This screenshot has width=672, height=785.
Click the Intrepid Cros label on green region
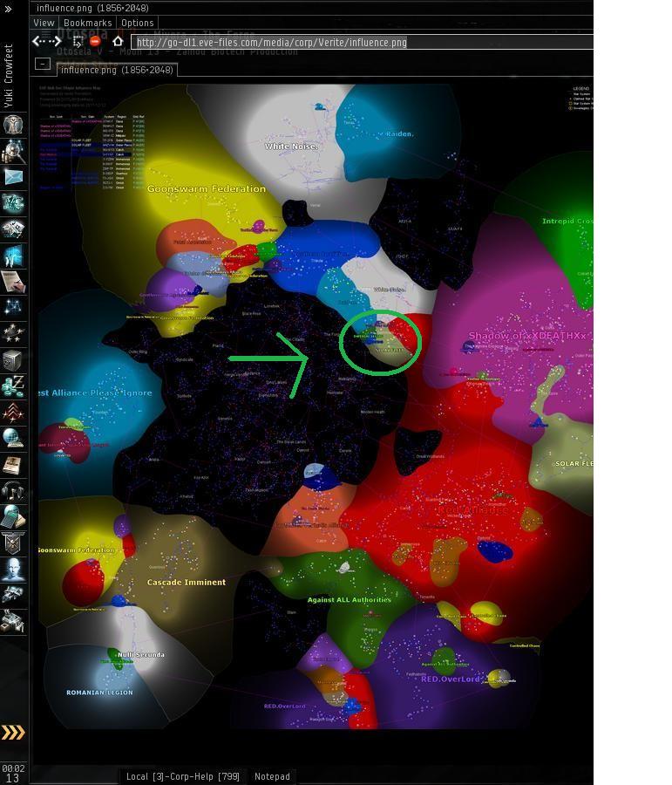pyautogui.click(x=567, y=221)
